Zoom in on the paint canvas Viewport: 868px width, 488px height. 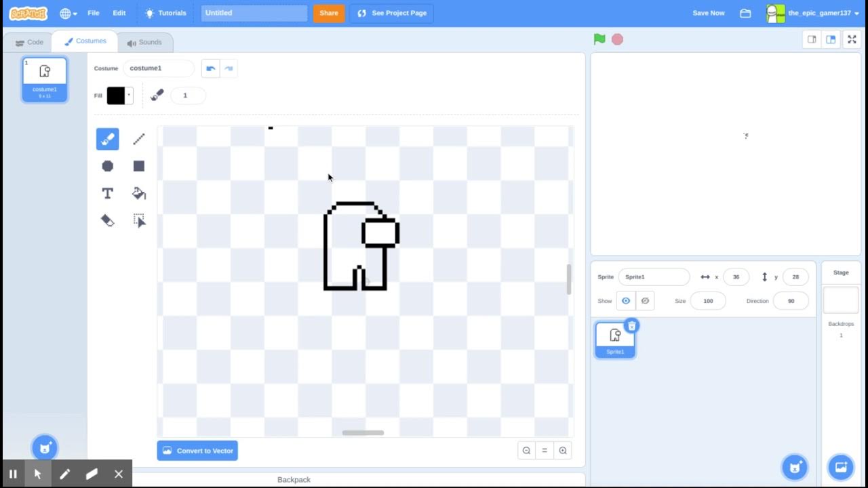pos(563,451)
